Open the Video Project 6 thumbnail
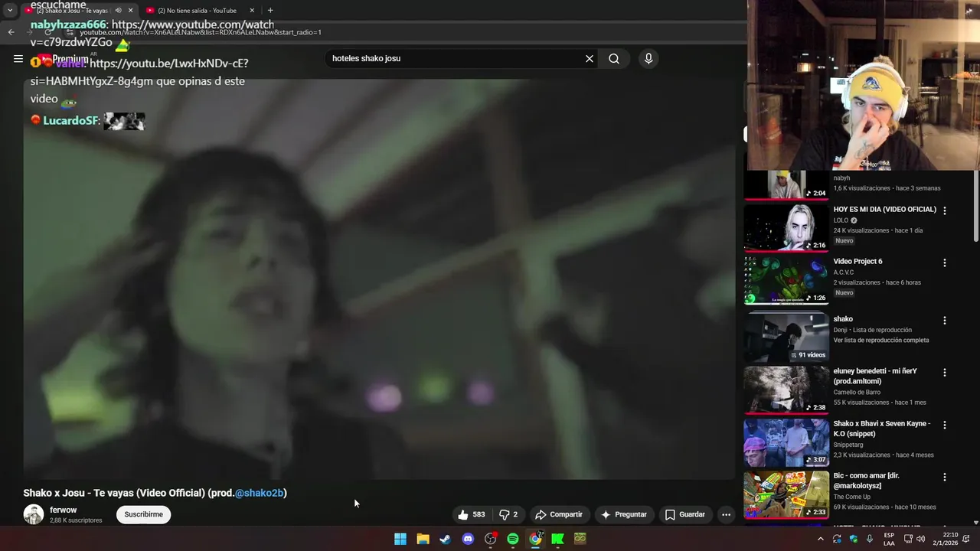 (x=786, y=280)
